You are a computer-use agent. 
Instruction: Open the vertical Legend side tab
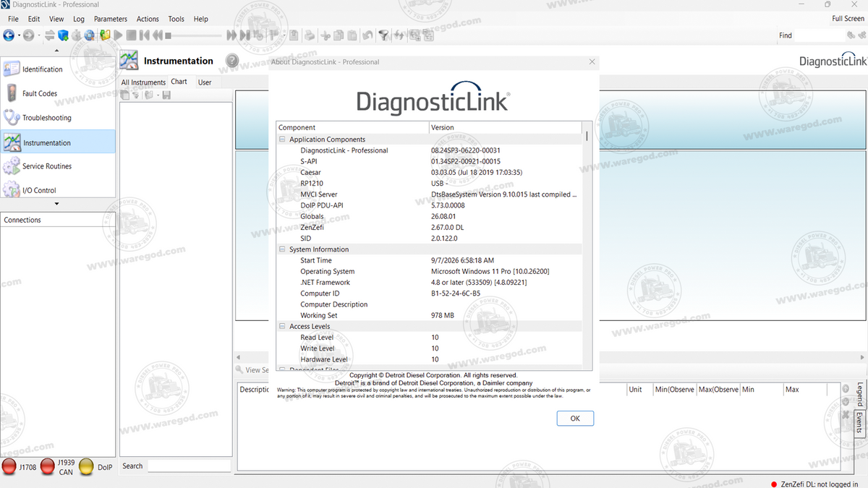pos(859,394)
